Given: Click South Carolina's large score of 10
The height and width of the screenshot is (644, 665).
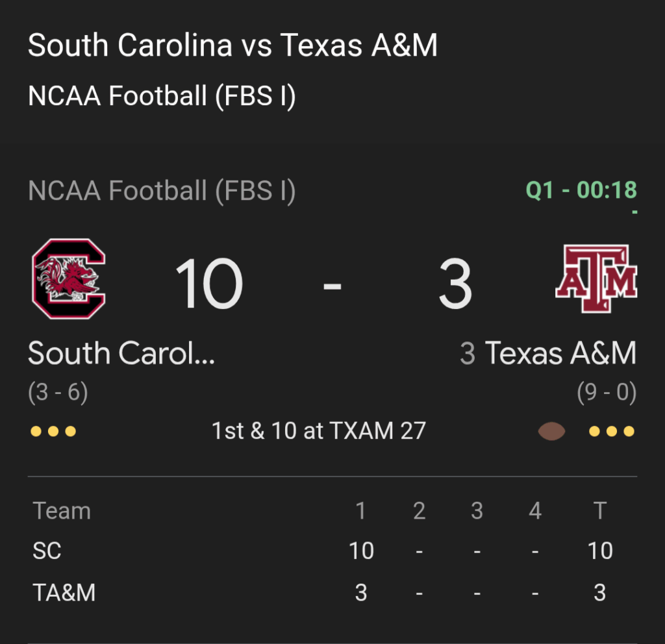Looking at the screenshot, I should (x=208, y=284).
